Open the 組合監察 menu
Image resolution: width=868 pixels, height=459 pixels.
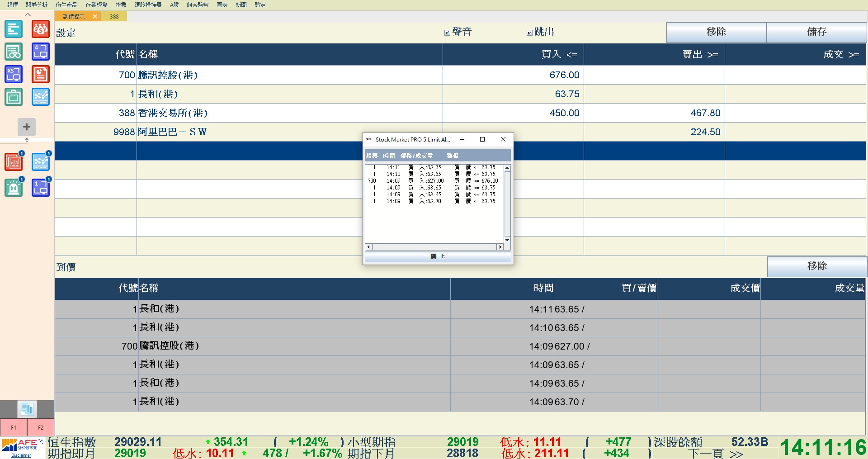point(198,5)
